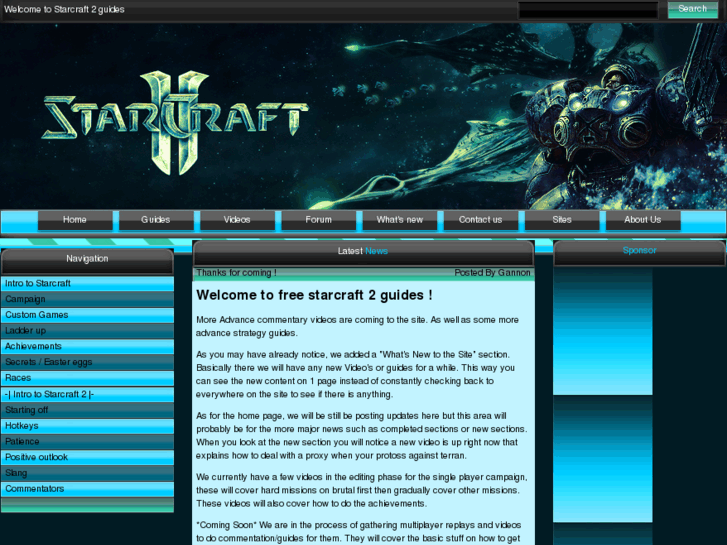Screen dimensions: 727x545
Task: Click the Search button
Action: [692, 9]
